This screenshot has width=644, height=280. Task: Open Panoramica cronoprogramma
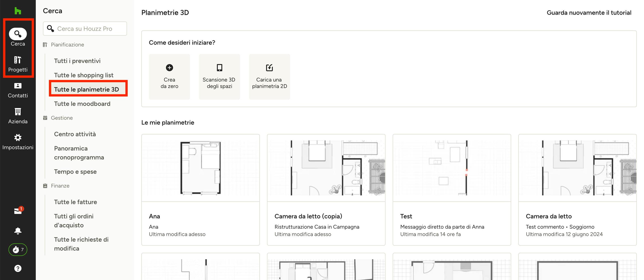[79, 153]
